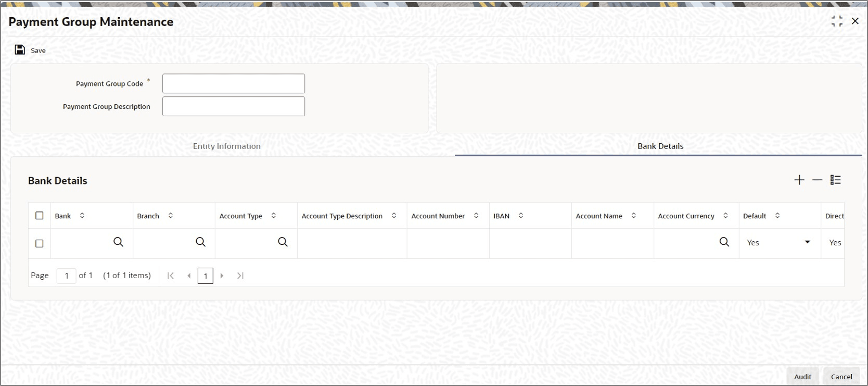Add a new Bank Details row

tap(799, 180)
